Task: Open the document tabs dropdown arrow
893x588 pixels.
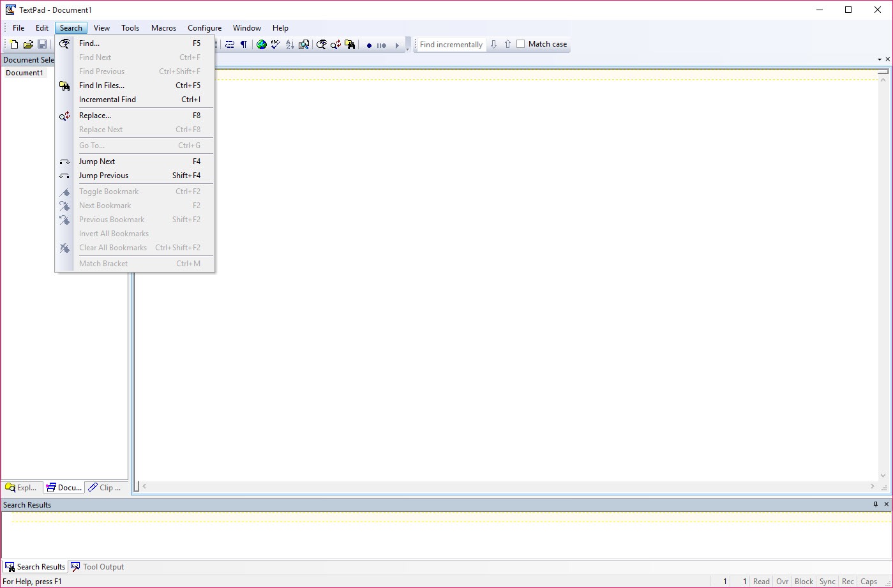Action: (x=880, y=59)
